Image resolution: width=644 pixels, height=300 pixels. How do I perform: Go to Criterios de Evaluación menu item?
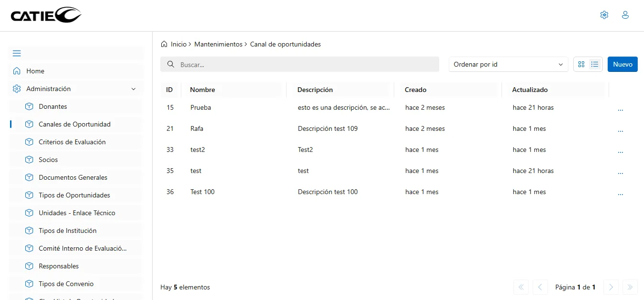[72, 142]
